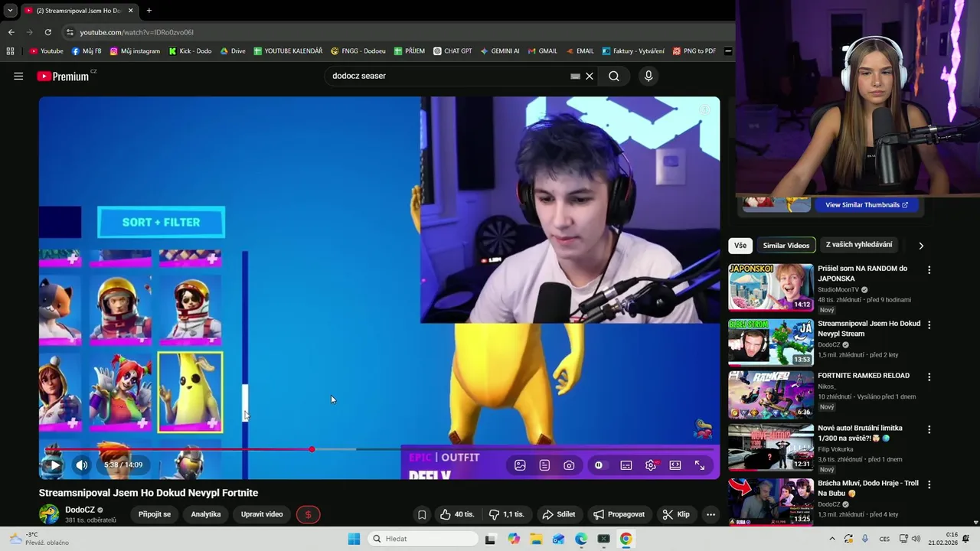The image size is (980, 551).
Task: Start voice search with microphone
Action: (x=648, y=76)
